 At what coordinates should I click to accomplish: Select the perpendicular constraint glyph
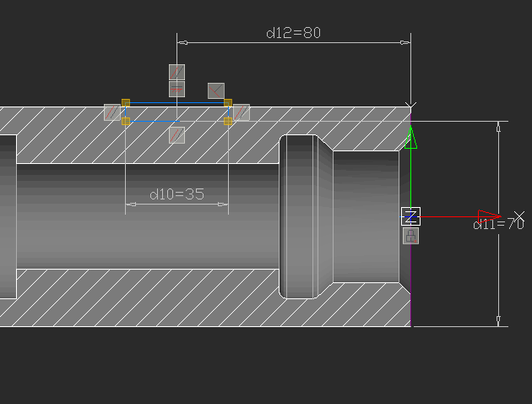tap(216, 90)
